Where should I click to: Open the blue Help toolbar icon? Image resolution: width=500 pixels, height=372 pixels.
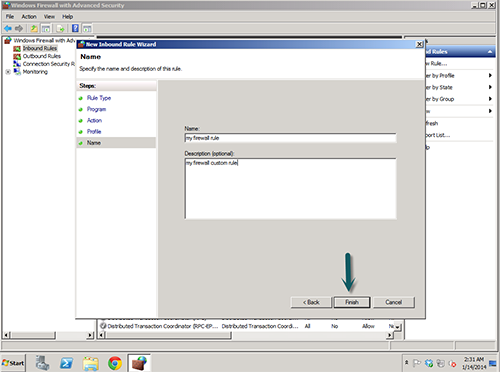75,28
